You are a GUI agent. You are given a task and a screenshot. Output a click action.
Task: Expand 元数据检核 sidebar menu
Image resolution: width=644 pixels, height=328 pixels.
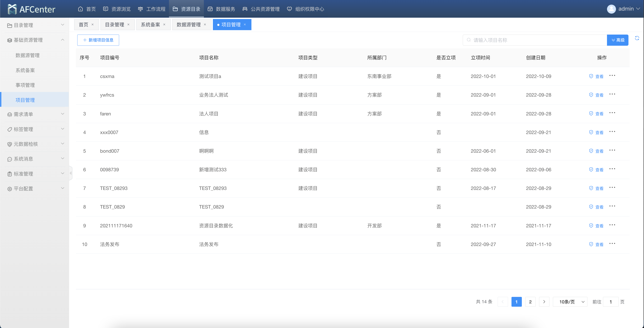[35, 144]
